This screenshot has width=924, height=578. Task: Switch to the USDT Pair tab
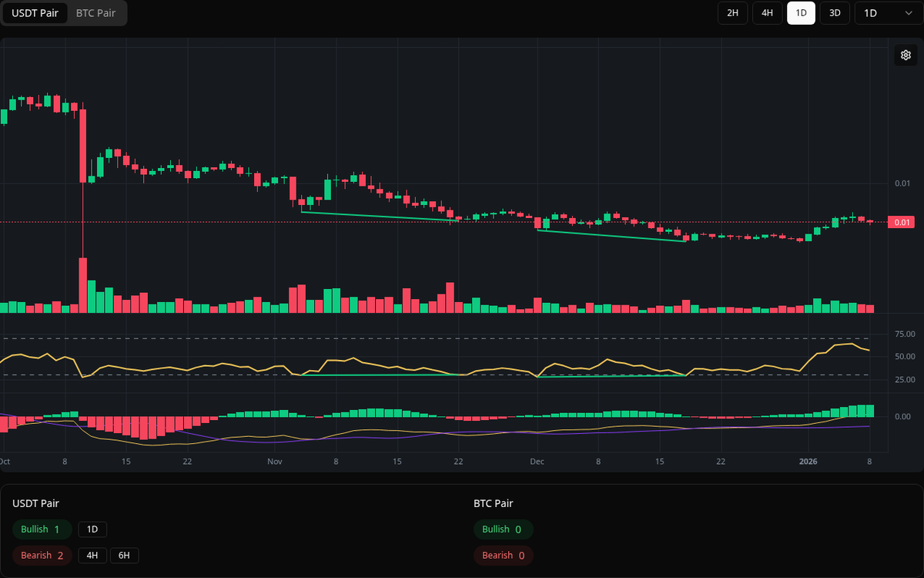[x=35, y=13]
